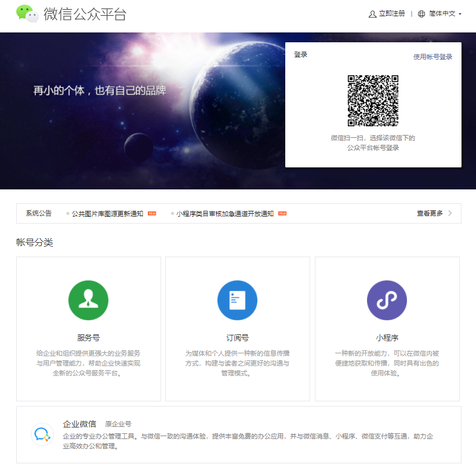Screen dimensions: 476x468
Task: Click the WeChat logo icon in header
Action: point(27,14)
